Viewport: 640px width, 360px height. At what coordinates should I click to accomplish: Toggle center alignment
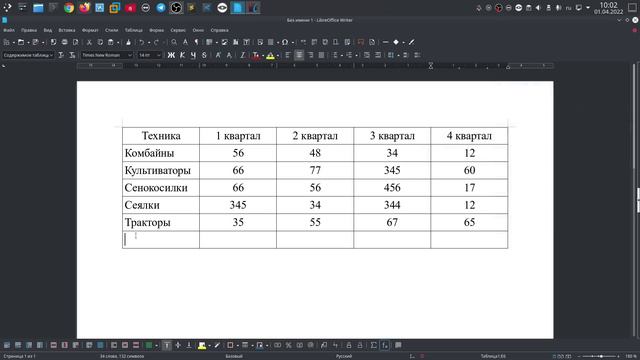(x=299, y=55)
